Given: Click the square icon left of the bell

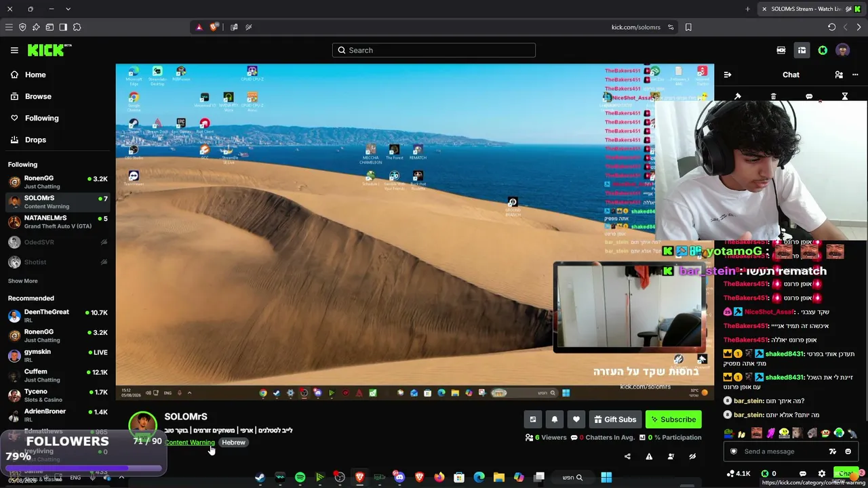Looking at the screenshot, I should [533, 420].
